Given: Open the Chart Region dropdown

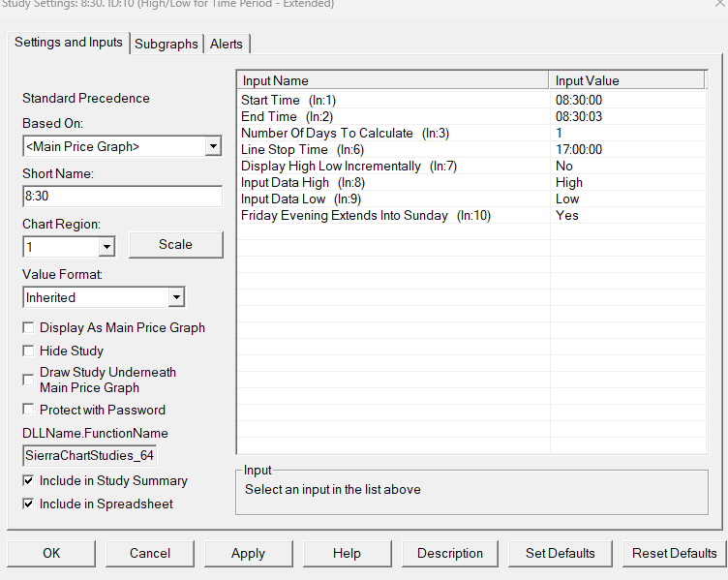Looking at the screenshot, I should [106, 247].
